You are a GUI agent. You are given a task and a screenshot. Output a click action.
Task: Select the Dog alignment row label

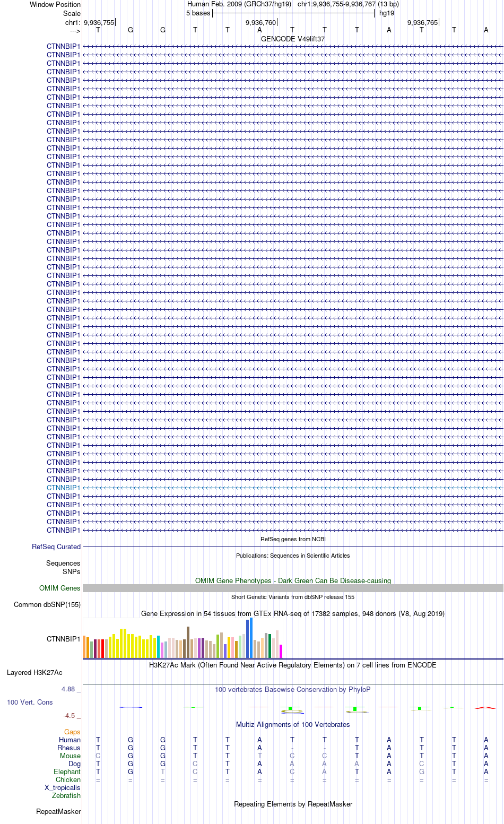pos(75,764)
